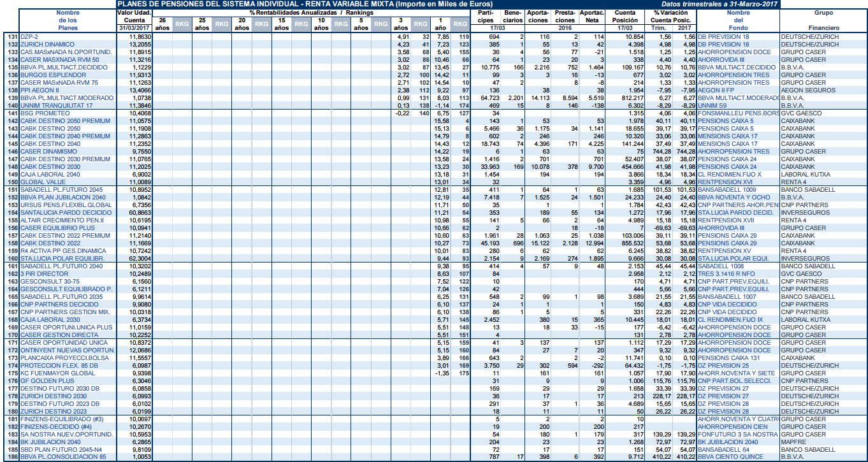Click plan 'ONTINYENT NUEVAS OPORTUN.'
The height and width of the screenshot is (462, 868).
(67, 350)
